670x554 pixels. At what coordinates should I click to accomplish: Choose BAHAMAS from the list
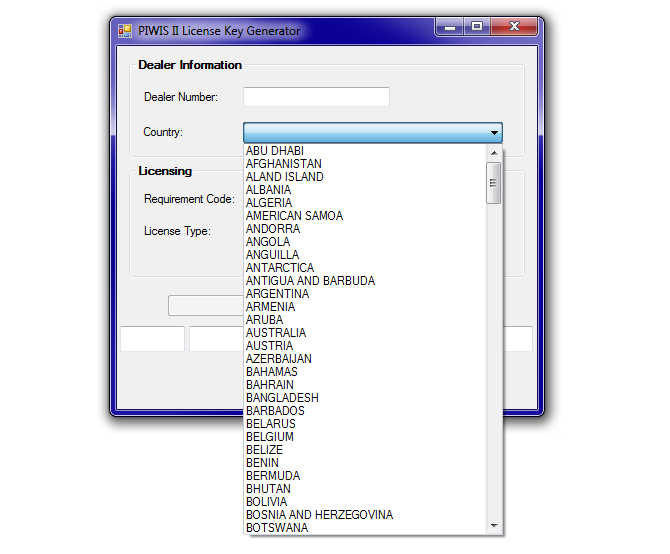(x=272, y=372)
